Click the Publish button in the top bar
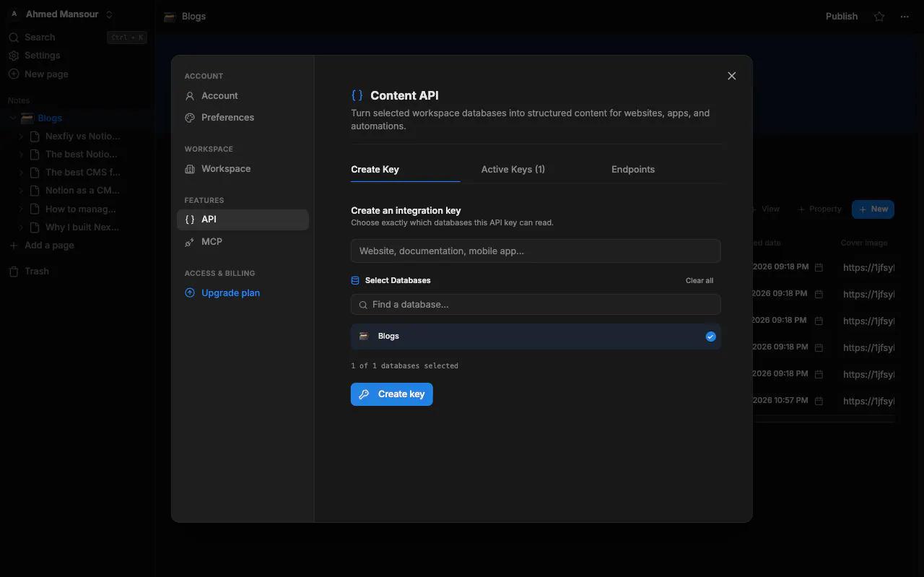The width and height of the screenshot is (924, 577). [842, 17]
